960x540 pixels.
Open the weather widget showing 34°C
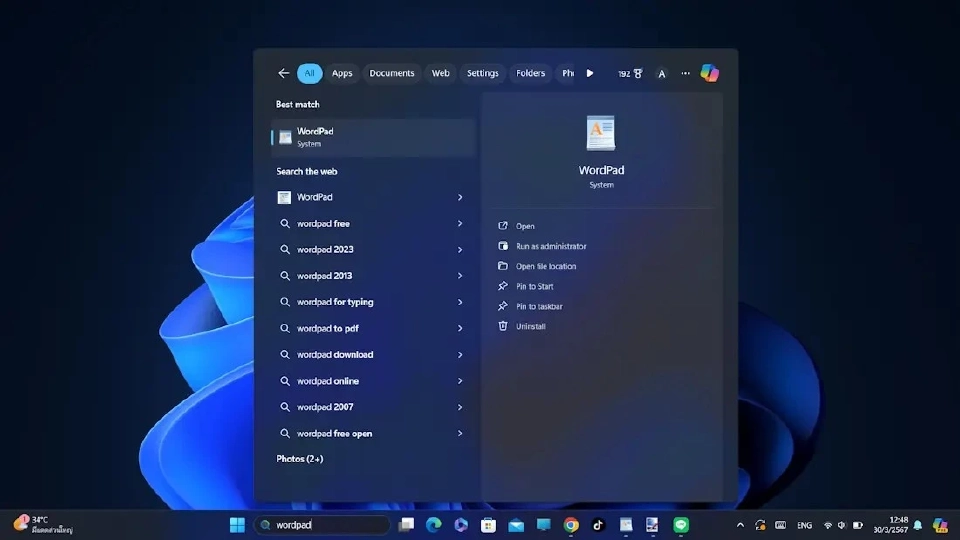(x=43, y=525)
